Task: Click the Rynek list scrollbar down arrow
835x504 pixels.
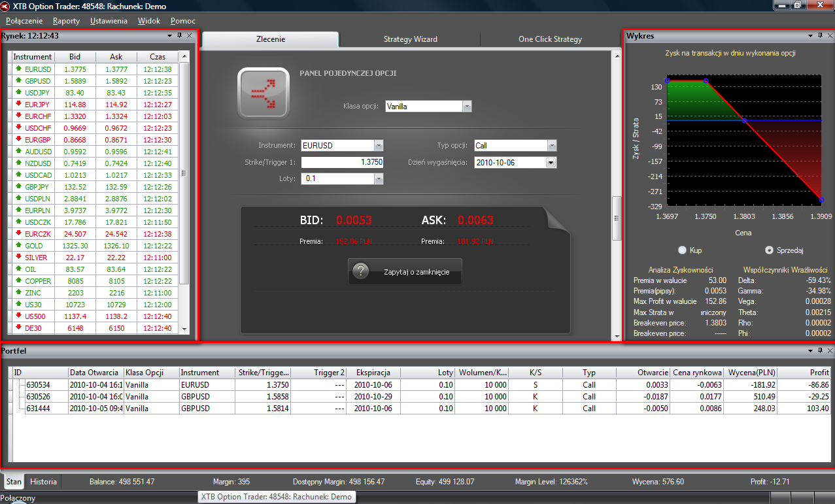Action: (184, 329)
